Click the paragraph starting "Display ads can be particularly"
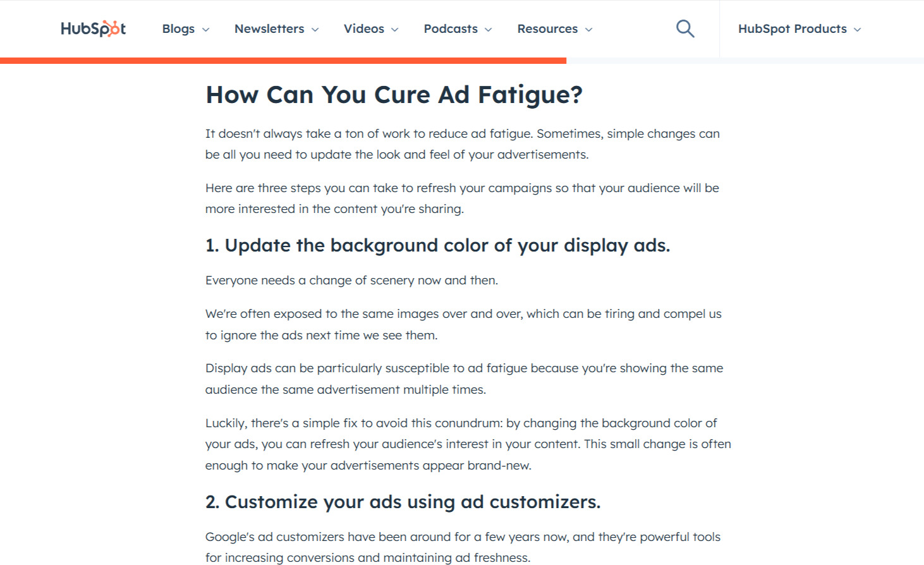924x565 pixels. (x=464, y=379)
